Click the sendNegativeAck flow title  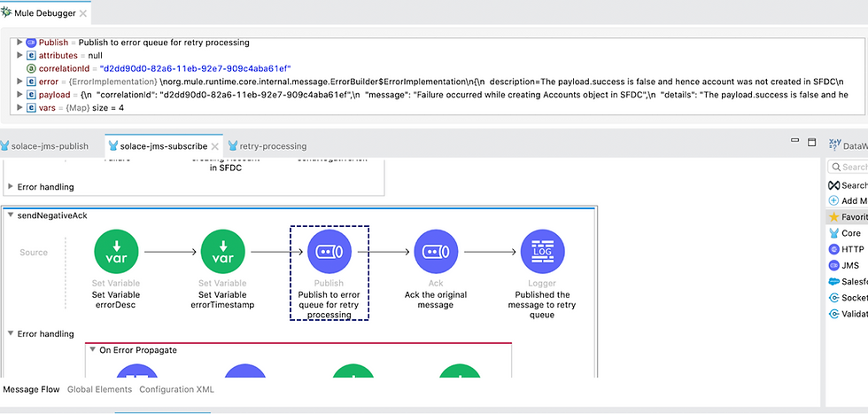point(51,216)
